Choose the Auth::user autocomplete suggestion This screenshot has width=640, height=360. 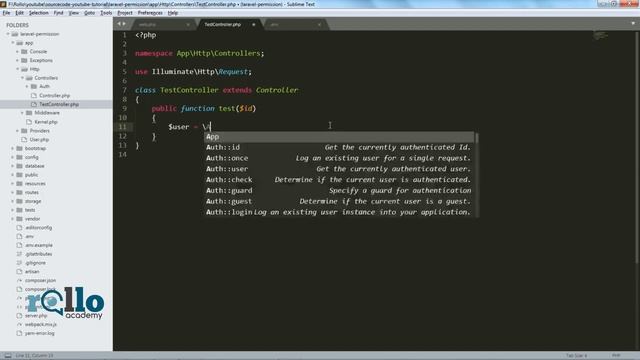340,169
